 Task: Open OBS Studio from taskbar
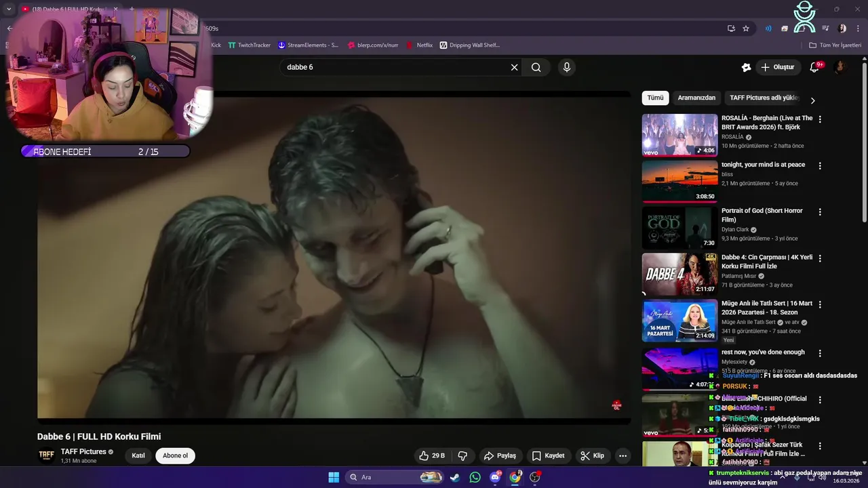click(x=535, y=477)
